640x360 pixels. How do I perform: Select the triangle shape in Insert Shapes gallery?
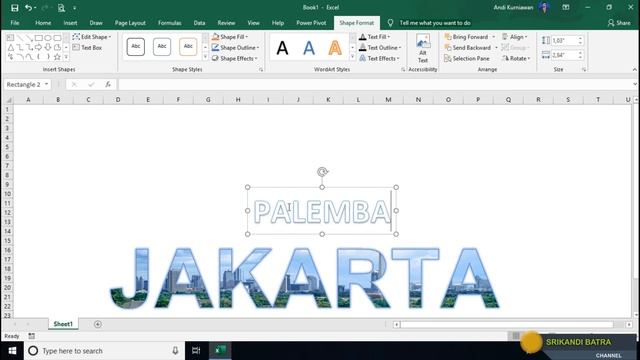tap(11, 47)
